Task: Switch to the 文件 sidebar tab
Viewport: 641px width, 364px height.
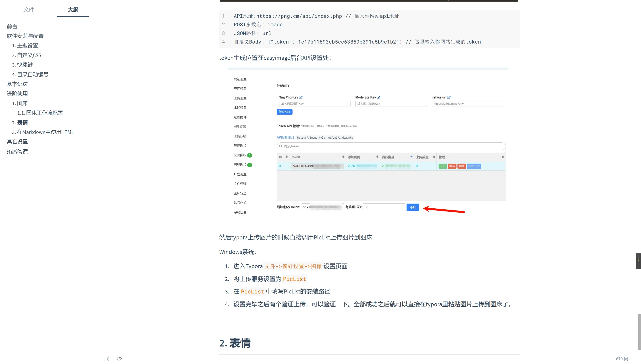Action: tap(29, 10)
